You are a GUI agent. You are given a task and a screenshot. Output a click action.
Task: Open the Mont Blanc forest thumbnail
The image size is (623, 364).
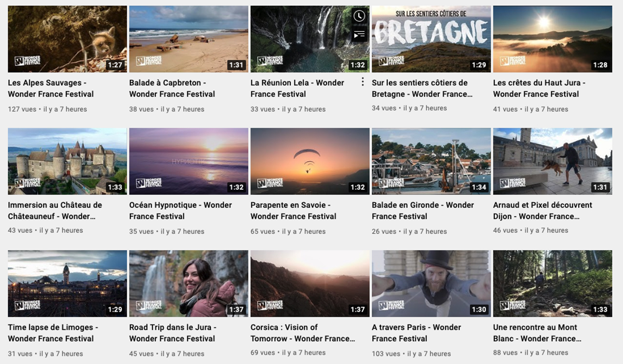click(x=552, y=284)
